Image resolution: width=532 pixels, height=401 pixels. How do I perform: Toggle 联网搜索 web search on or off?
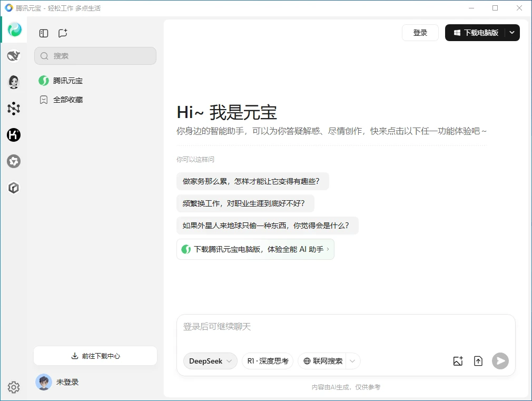click(322, 361)
